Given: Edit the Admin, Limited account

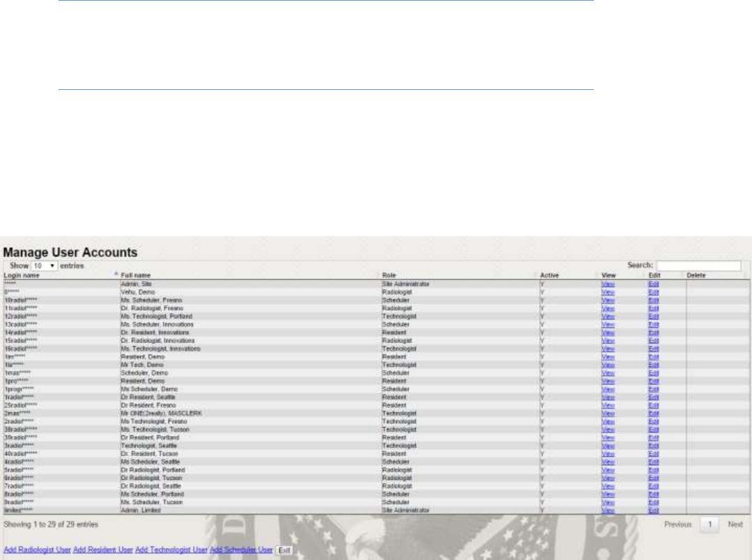Looking at the screenshot, I should click(x=654, y=511).
